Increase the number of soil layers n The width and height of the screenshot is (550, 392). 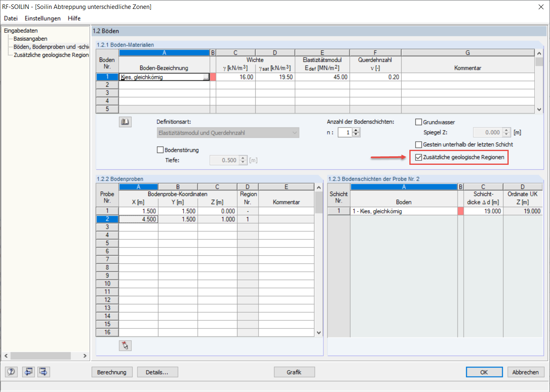[x=356, y=130]
